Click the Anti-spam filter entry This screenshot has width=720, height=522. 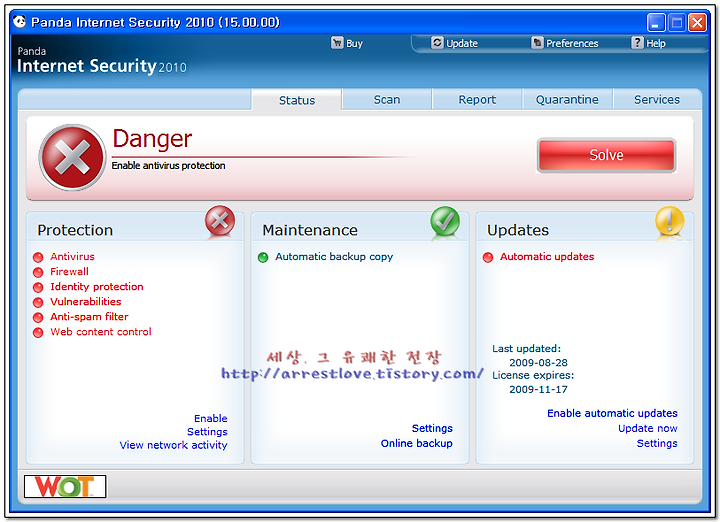tap(89, 317)
